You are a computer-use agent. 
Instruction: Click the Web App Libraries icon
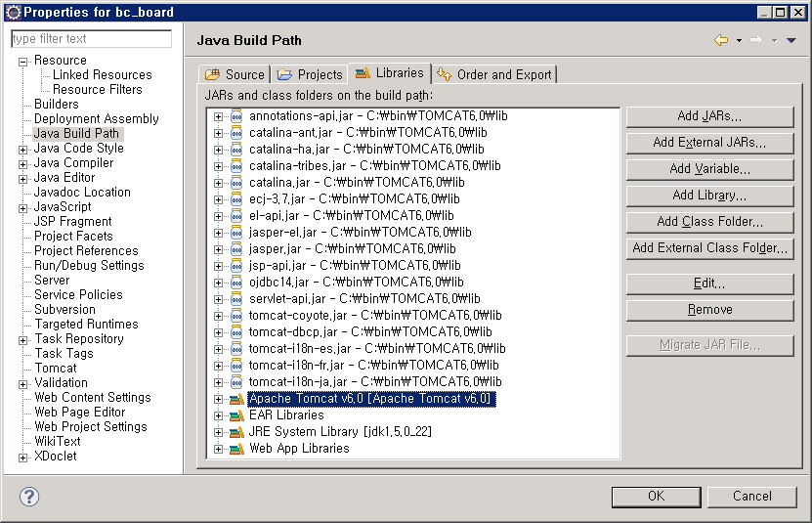click(236, 448)
